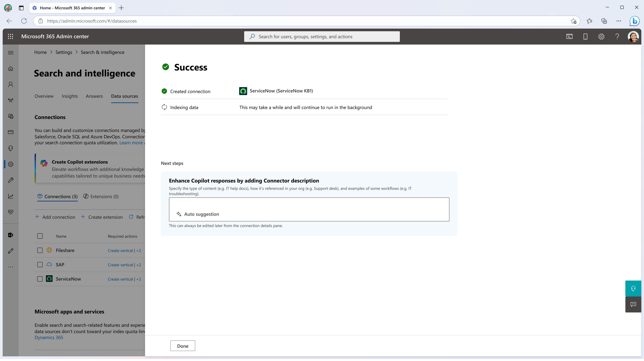
Task: Switch to the Answers tab
Action: pos(94,96)
